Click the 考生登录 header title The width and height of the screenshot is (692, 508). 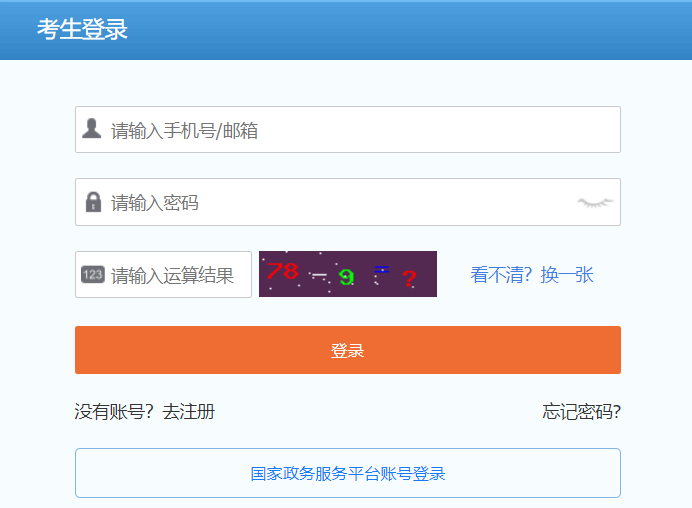coord(82,29)
